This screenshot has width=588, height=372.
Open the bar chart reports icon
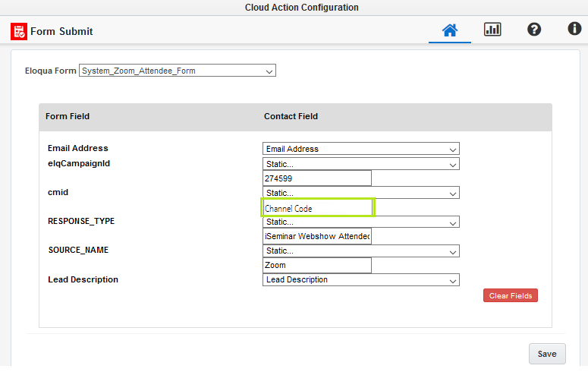coord(492,30)
